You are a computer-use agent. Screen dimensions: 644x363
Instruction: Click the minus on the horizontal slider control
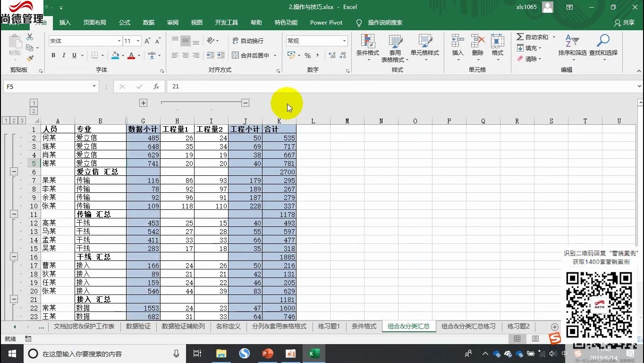(245, 102)
